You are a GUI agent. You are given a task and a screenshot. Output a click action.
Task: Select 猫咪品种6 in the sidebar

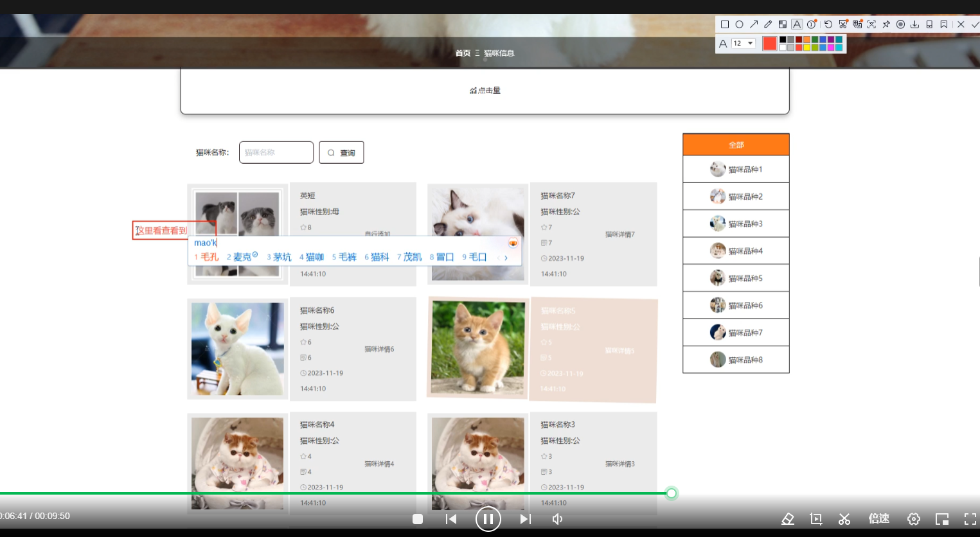point(736,305)
